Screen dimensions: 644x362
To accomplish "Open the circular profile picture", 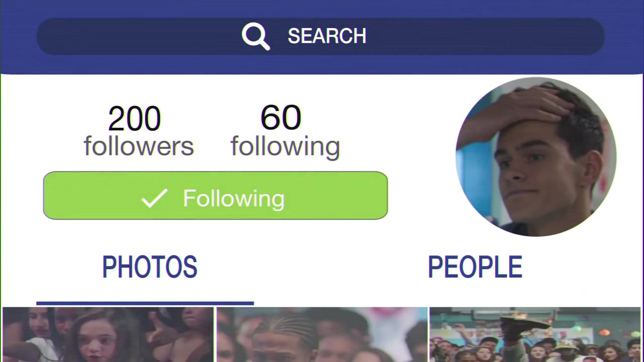I will coord(536,157).
